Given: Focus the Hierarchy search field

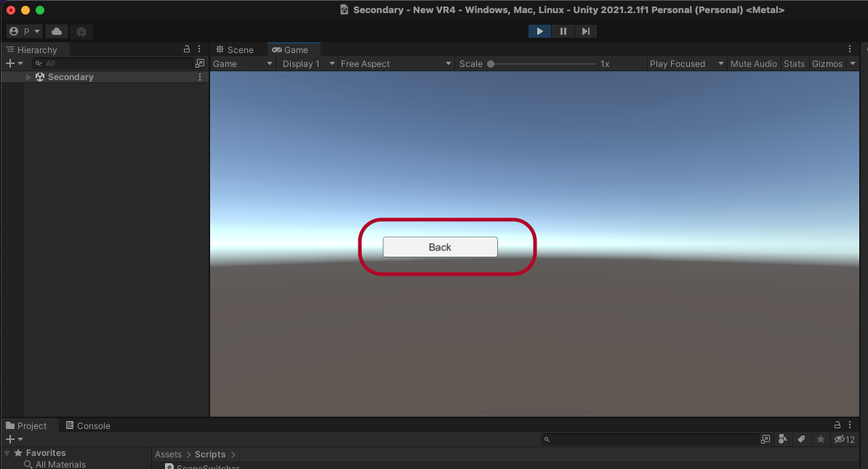Looking at the screenshot, I should 113,64.
